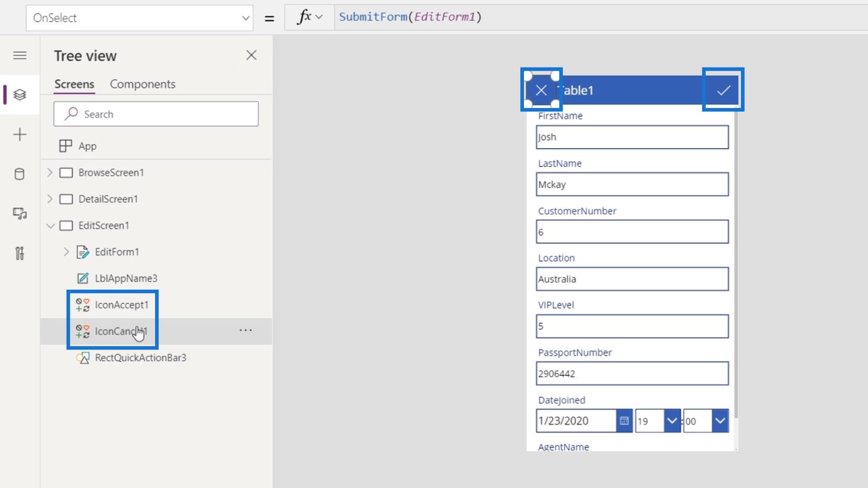
Task: Switch to the Screens tab
Action: 74,84
